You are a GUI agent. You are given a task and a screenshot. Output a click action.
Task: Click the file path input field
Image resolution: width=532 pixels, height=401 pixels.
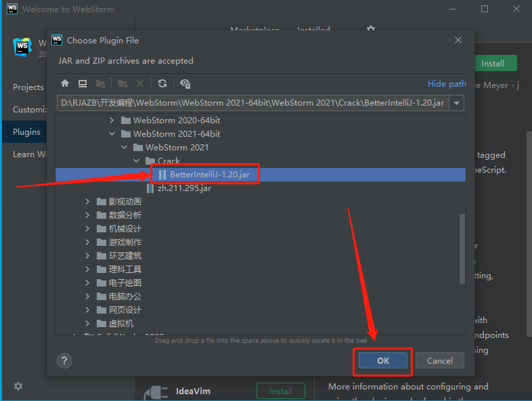coord(253,103)
